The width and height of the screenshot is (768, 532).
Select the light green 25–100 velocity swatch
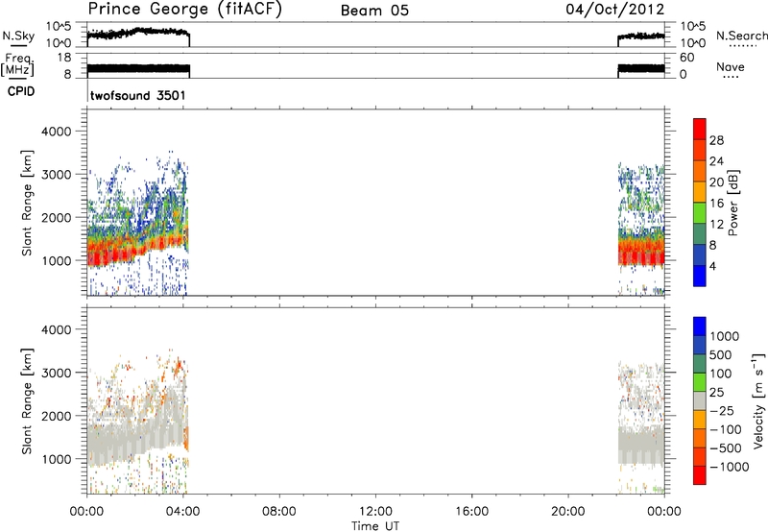tap(700, 382)
